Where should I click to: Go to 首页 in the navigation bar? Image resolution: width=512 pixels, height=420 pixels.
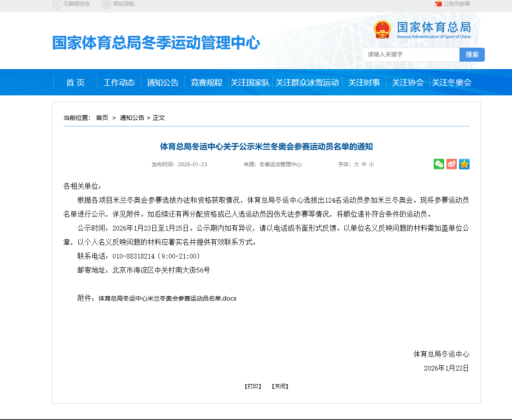point(75,82)
